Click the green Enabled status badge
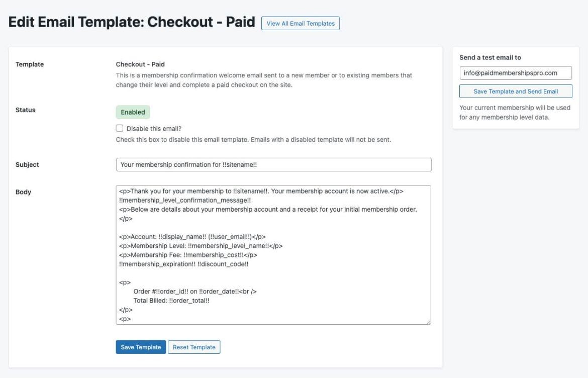The height and width of the screenshot is (378, 588). [133, 112]
